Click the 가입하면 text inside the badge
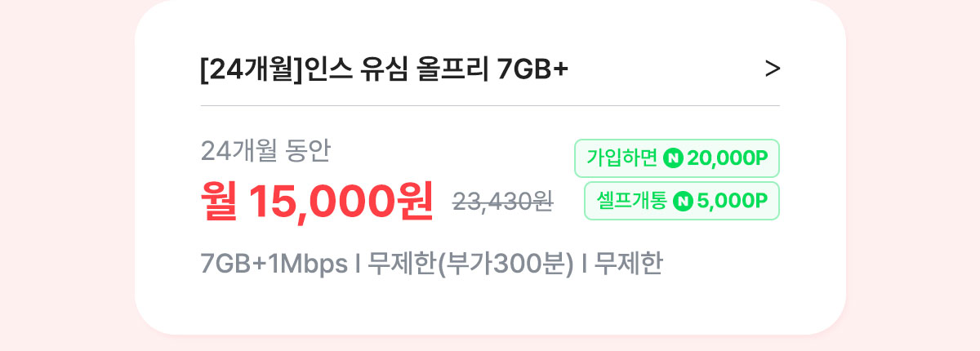 click(622, 158)
